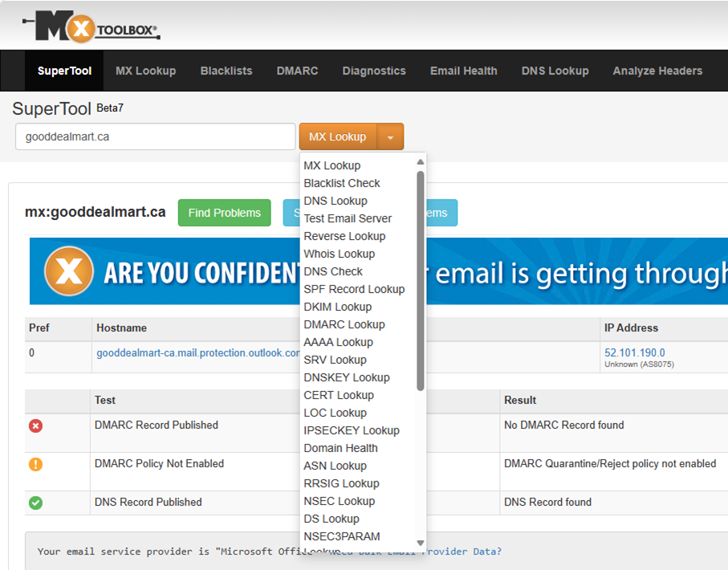Viewport: 728px width, 570px height.
Task: Click the DMARC Quarantine/Reject policy not enabled result
Action: coord(609,463)
